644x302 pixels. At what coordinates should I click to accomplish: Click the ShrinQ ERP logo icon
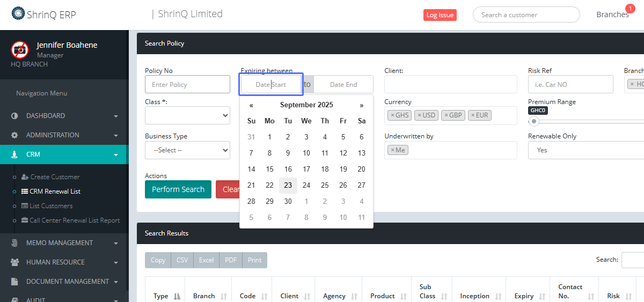click(x=18, y=13)
